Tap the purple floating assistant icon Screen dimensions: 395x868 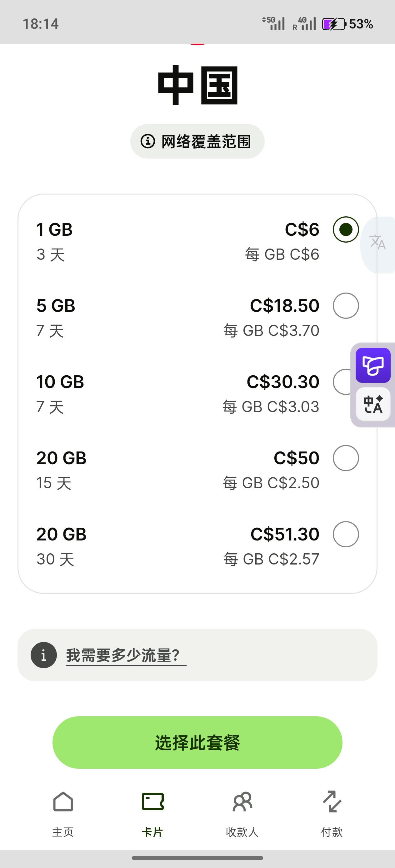[373, 365]
